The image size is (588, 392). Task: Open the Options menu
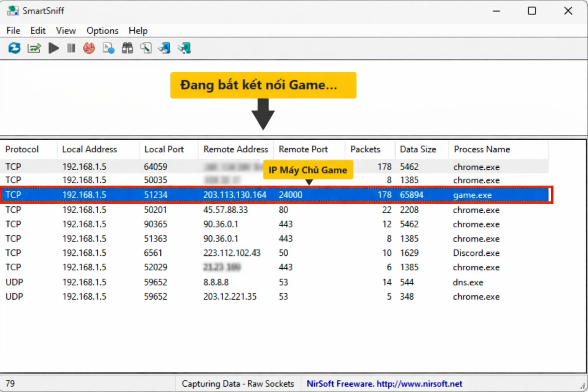point(102,31)
